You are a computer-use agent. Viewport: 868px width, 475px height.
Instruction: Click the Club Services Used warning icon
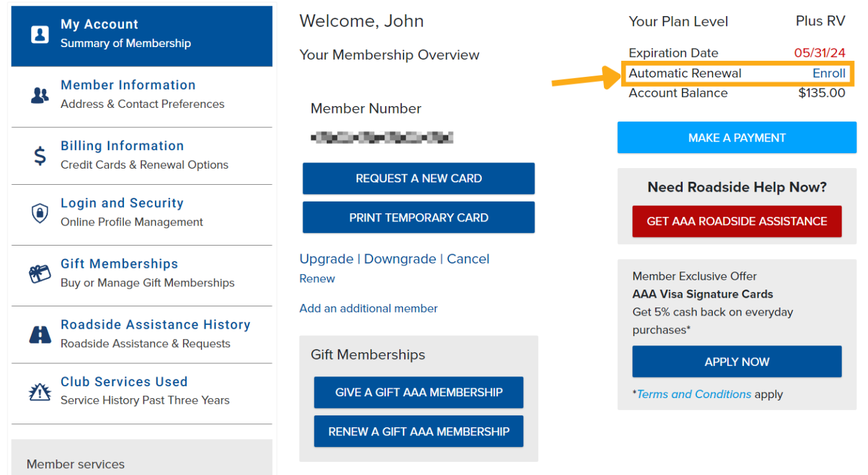40,392
